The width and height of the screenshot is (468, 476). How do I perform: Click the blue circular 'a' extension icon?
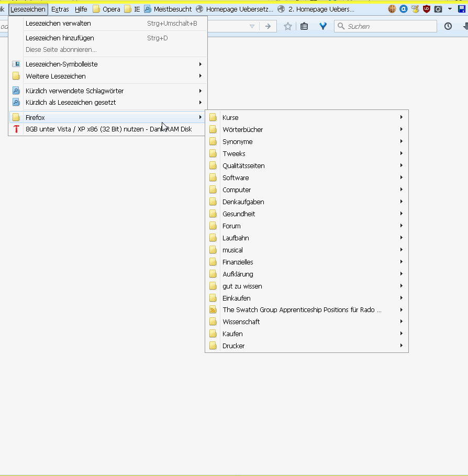[x=404, y=9]
